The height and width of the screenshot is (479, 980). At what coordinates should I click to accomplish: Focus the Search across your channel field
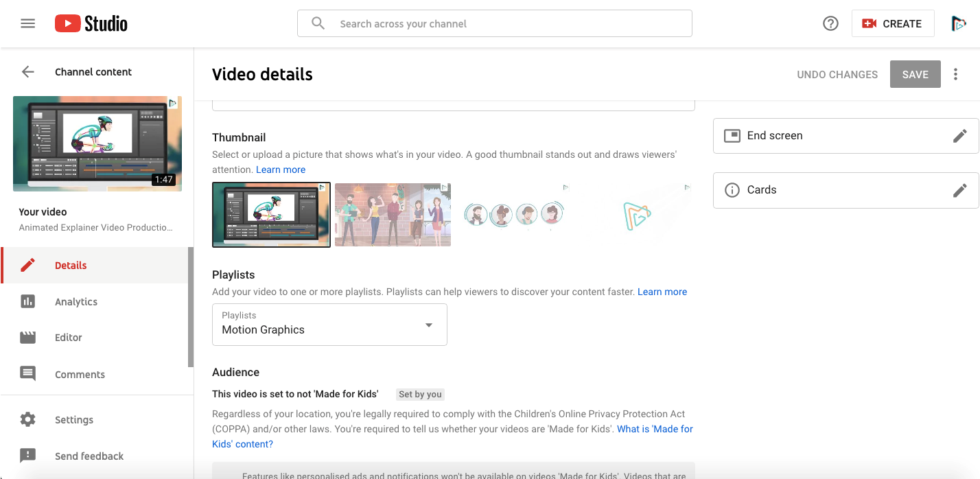[494, 23]
